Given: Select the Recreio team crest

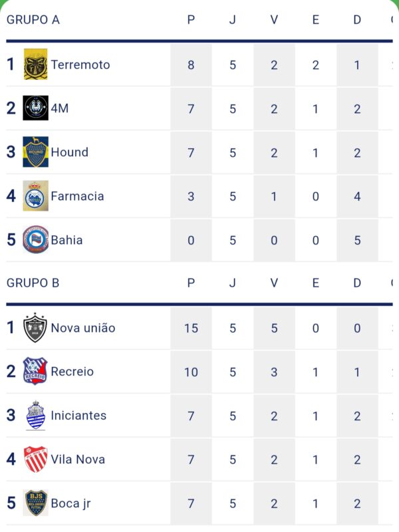Looking at the screenshot, I should (x=35, y=372).
